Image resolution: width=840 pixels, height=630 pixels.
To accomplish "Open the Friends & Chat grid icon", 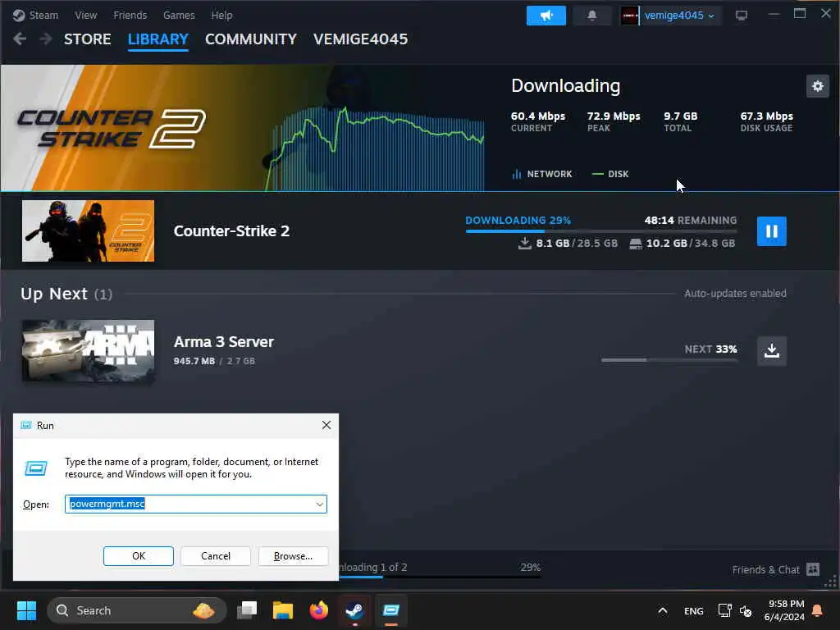I will tap(813, 569).
